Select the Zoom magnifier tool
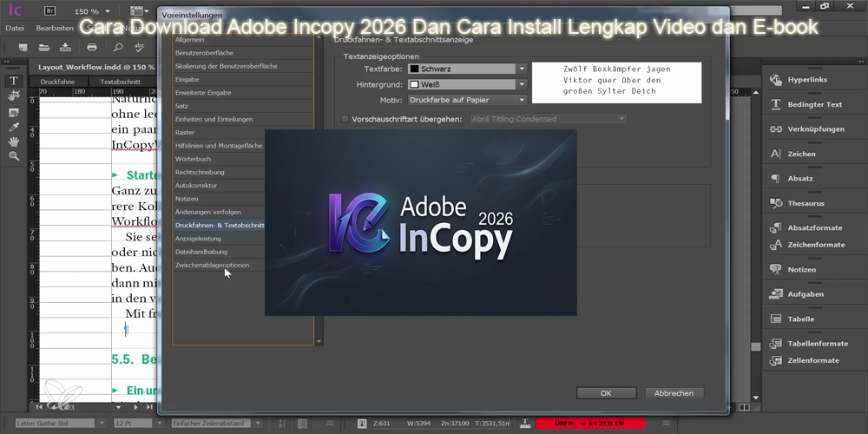This screenshot has width=868, height=434. (x=14, y=156)
